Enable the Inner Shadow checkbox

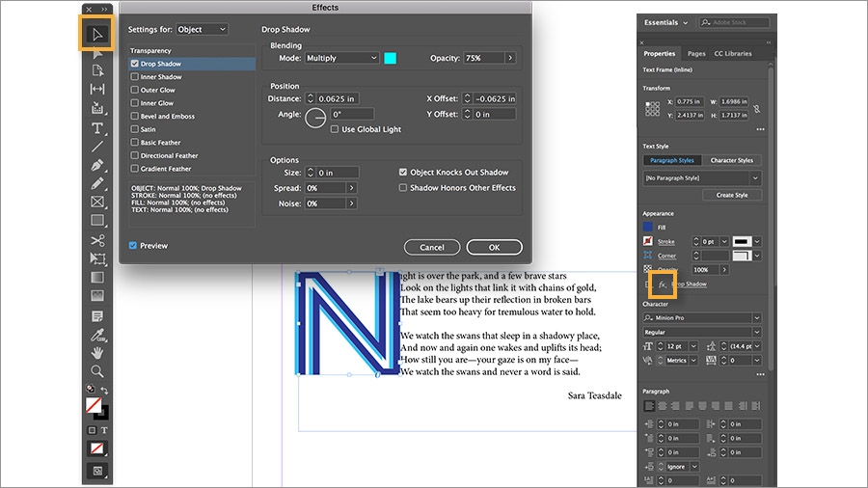pyautogui.click(x=134, y=77)
